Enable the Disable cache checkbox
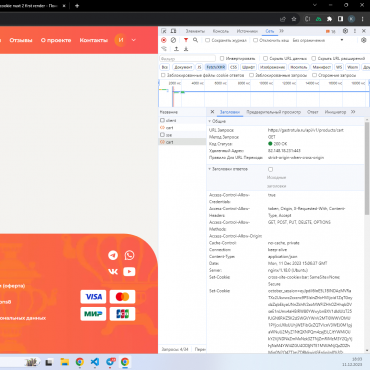The width and height of the screenshot is (370, 370). tap(255, 40)
